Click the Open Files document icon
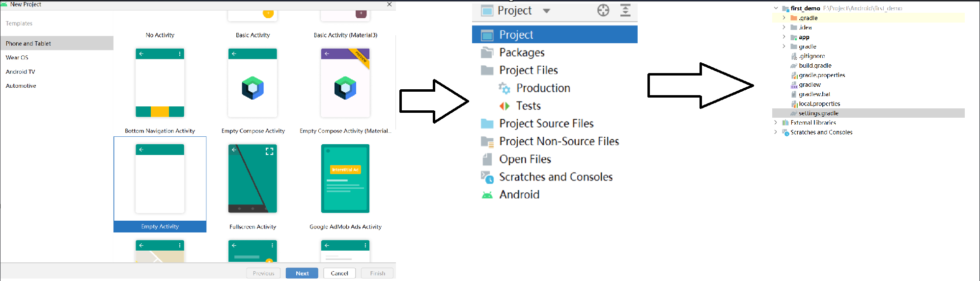 487,159
